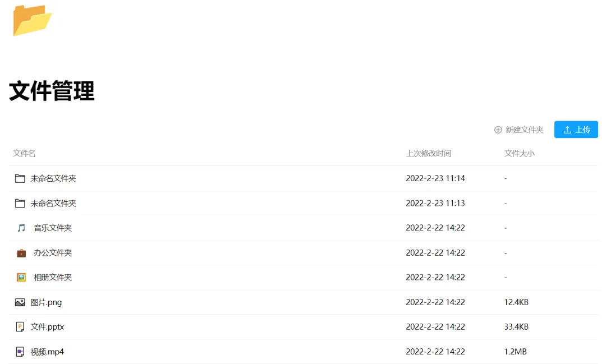This screenshot has width=606, height=364.
Task: Click the folder icon of first 未命名文件夹
Action: pos(20,178)
